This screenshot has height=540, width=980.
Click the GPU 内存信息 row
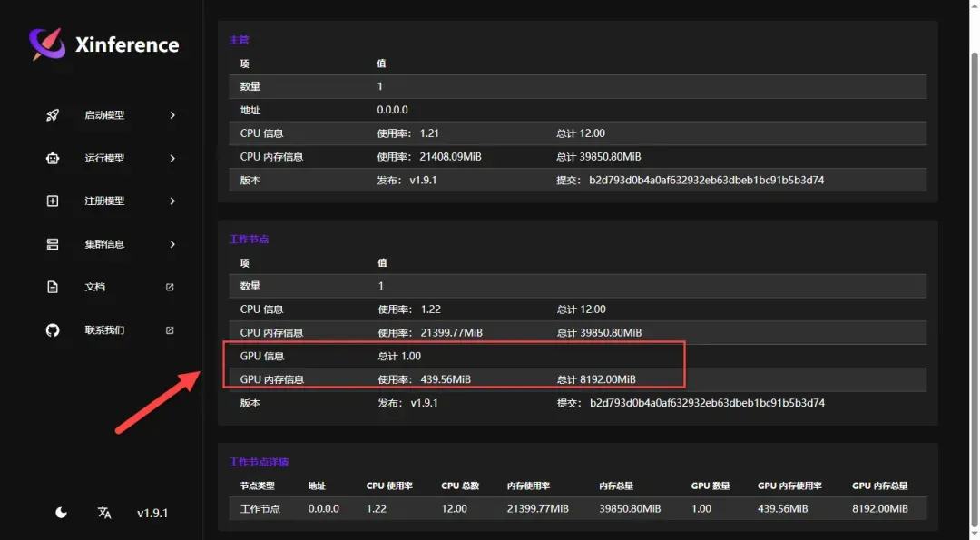[x=577, y=379]
